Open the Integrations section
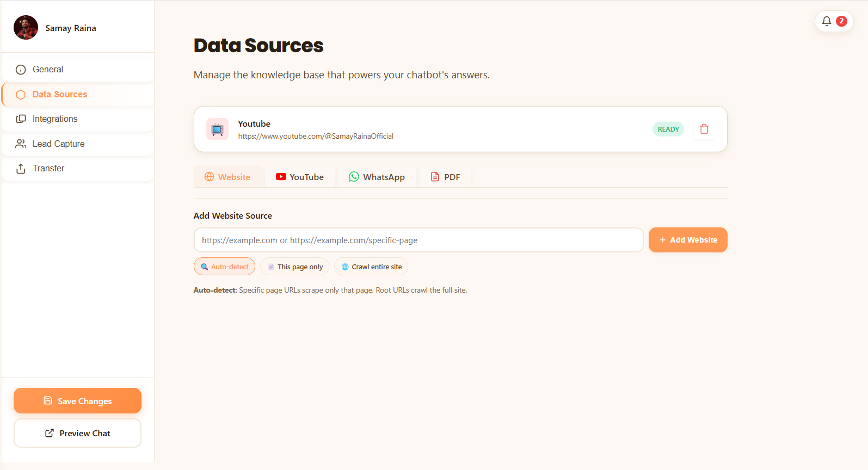Screen dimensions: 868x470 coord(78,119)
